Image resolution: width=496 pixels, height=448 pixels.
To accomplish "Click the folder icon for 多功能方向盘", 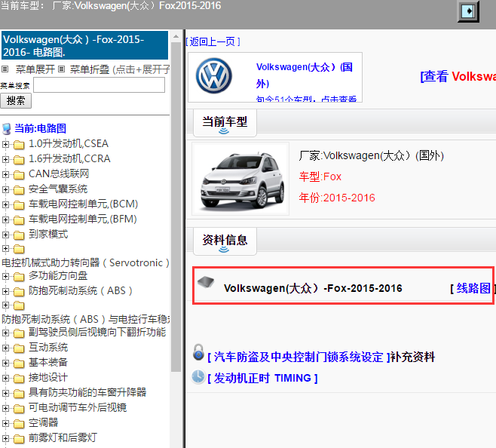I will pos(19,277).
